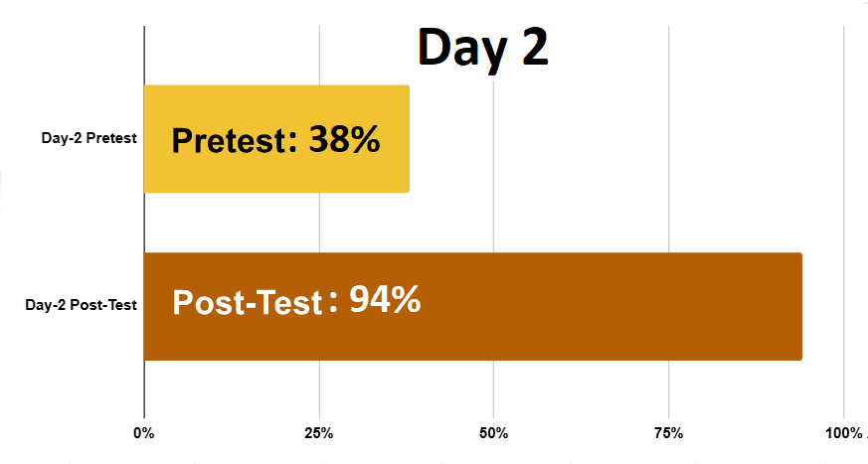Click the 25% vertical gridline
868x464 pixels.
tap(319, 222)
